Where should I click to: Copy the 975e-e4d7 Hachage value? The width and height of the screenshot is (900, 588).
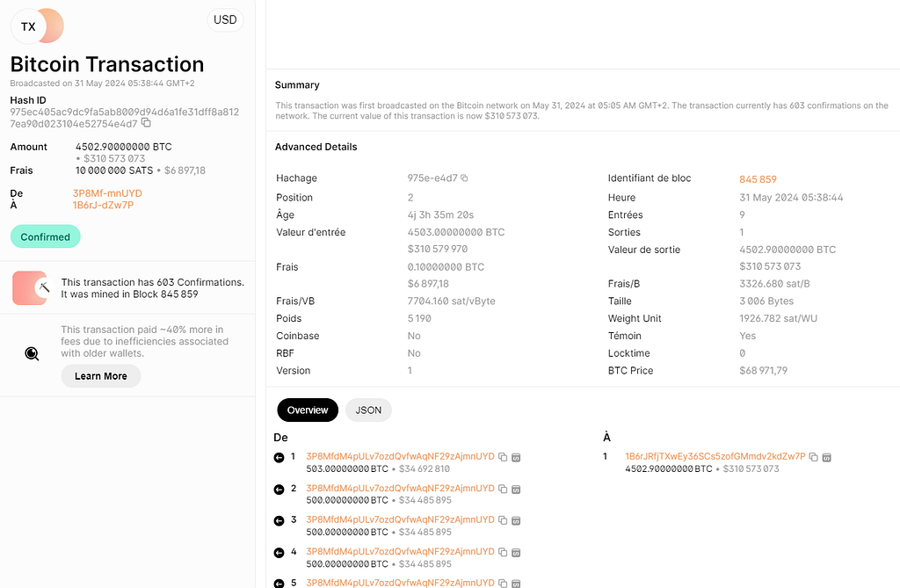tap(464, 178)
